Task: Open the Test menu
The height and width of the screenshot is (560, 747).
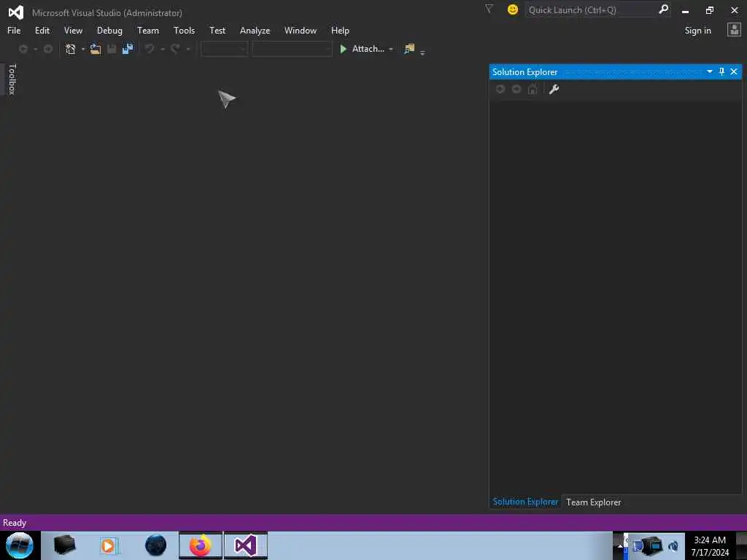Action: tap(217, 31)
